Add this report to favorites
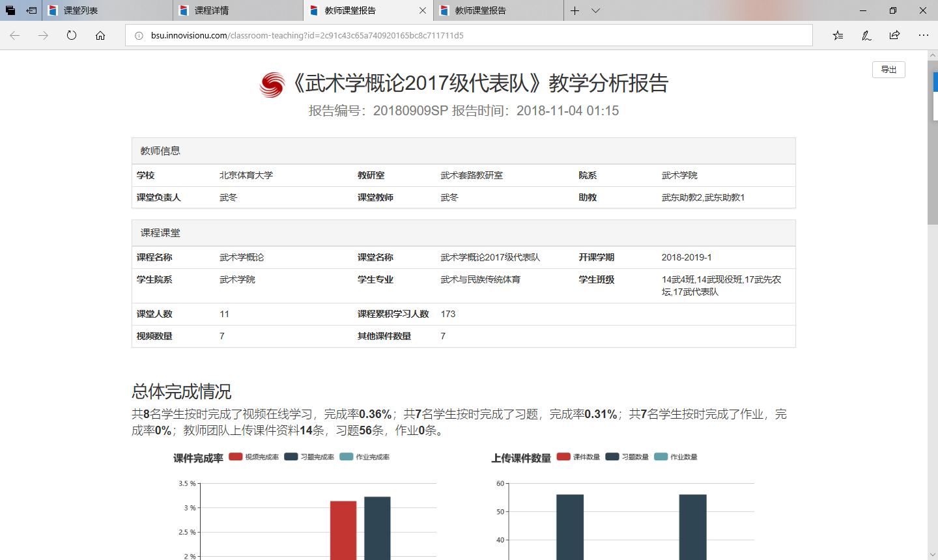 coord(838,36)
